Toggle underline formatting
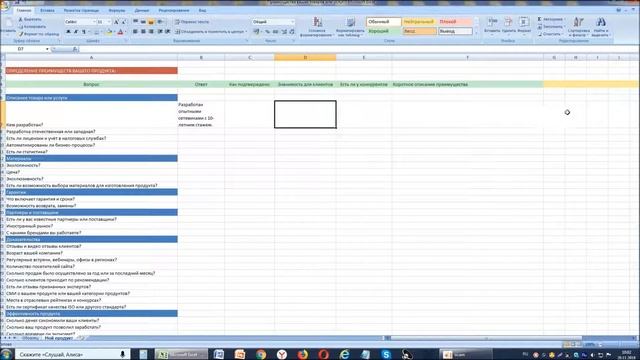The image size is (640, 360). coord(84,32)
